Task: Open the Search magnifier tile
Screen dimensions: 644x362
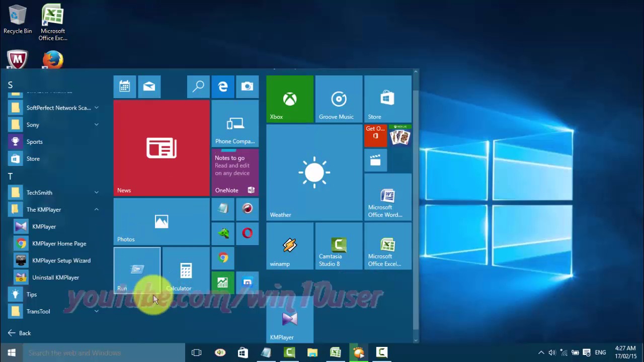Action: click(x=198, y=86)
